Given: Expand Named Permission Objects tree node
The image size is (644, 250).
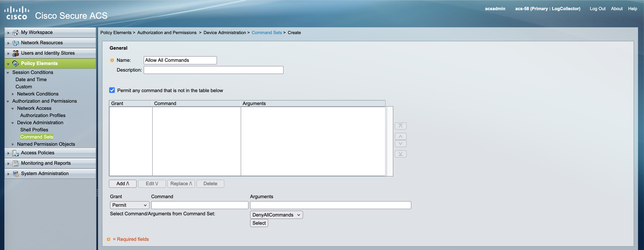Looking at the screenshot, I should click(13, 144).
